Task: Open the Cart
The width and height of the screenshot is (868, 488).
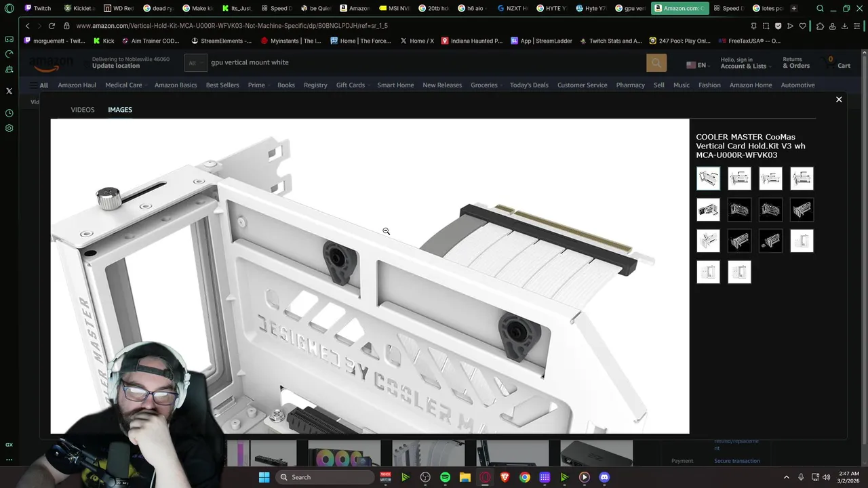Action: click(838, 63)
